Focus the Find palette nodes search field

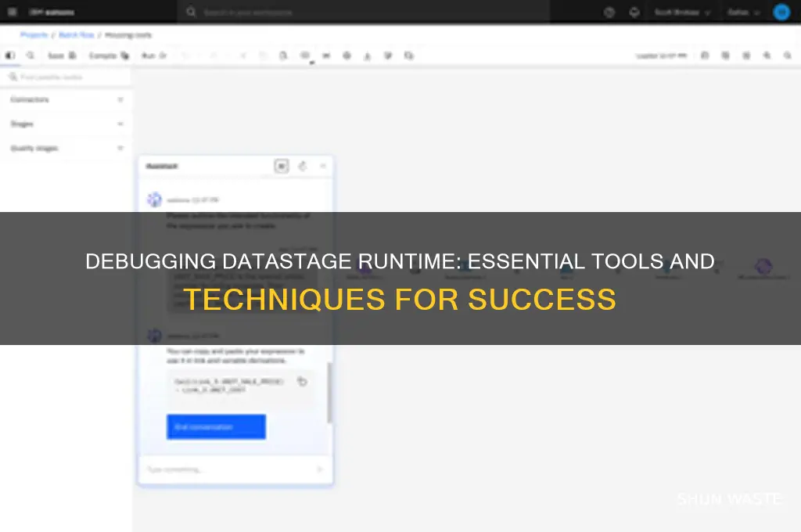tap(66, 77)
